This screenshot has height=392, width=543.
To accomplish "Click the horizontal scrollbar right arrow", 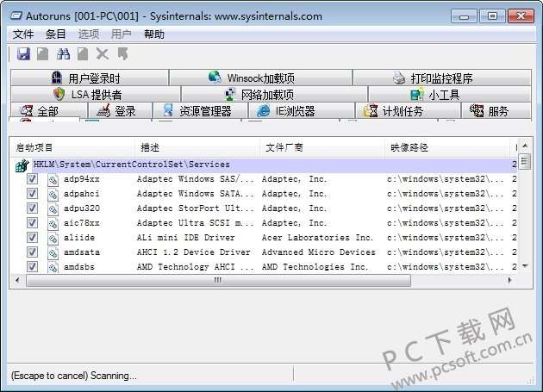I will [509, 280].
